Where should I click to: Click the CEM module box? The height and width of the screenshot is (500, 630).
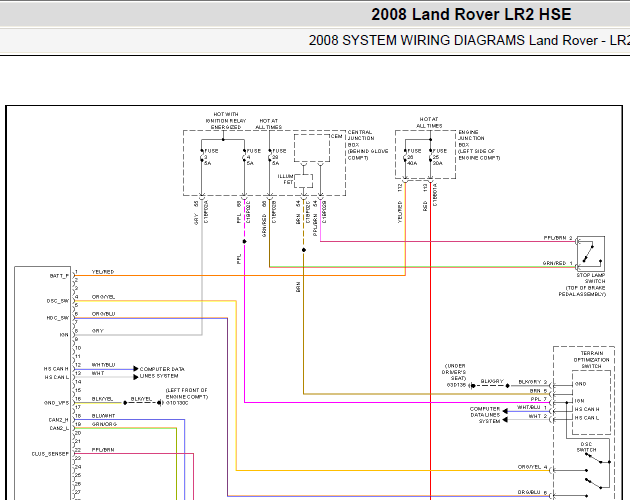tap(312, 148)
